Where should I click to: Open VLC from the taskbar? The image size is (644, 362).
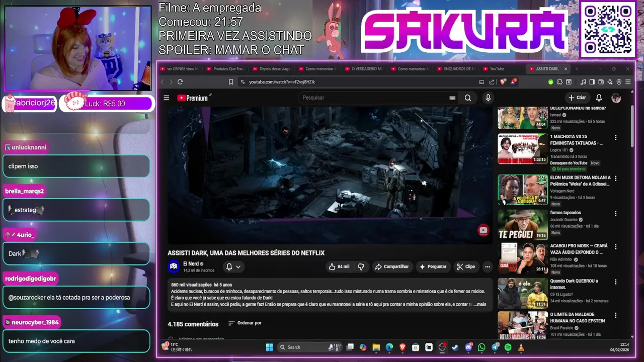[x=521, y=347]
